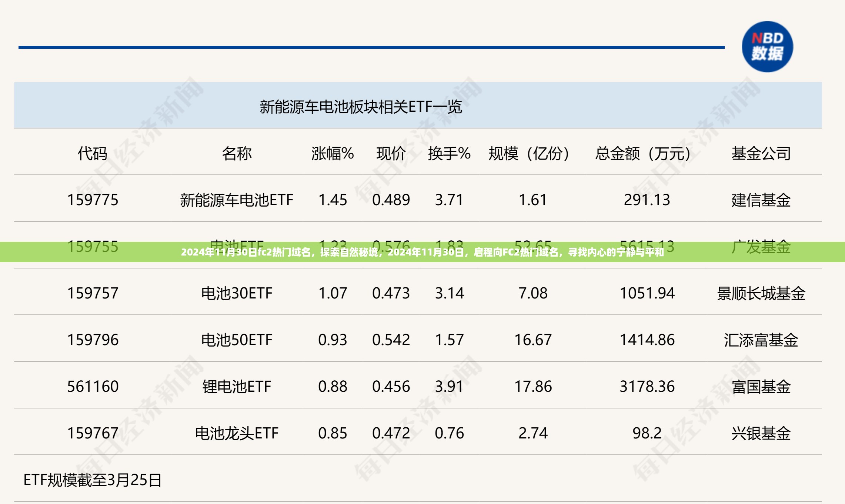Click the 0.88 gain value

click(x=333, y=387)
